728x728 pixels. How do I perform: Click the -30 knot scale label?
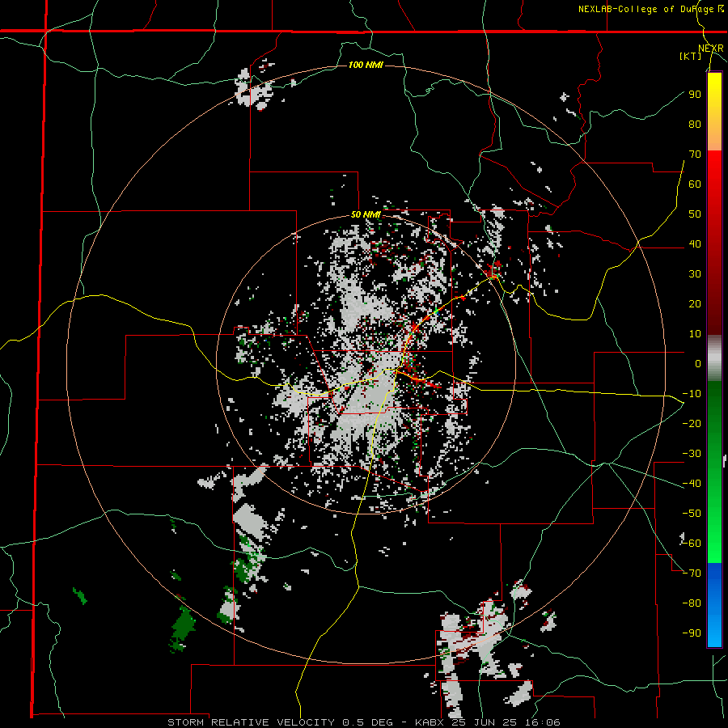coord(692,454)
